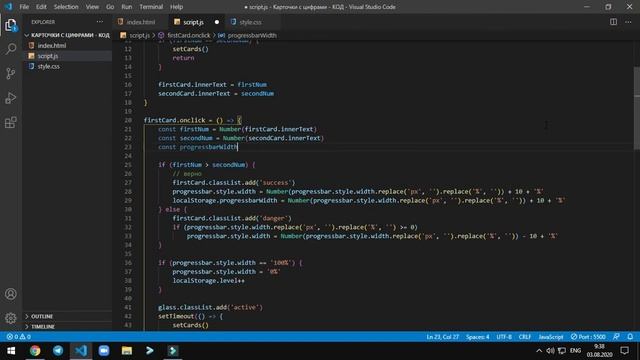Click script.js in the breadcrumb
Screen dimensions: 640x360
139,36
